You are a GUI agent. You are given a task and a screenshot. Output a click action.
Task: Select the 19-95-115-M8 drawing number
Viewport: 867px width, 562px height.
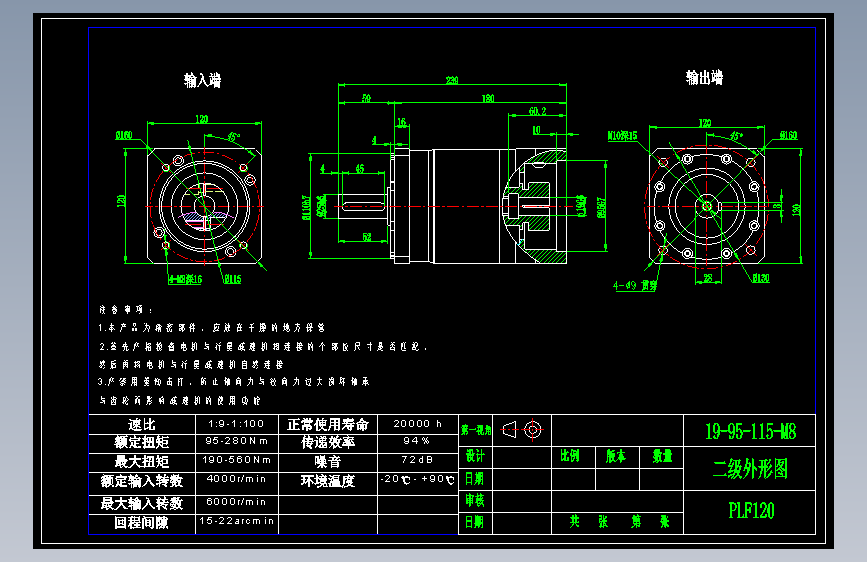point(750,431)
